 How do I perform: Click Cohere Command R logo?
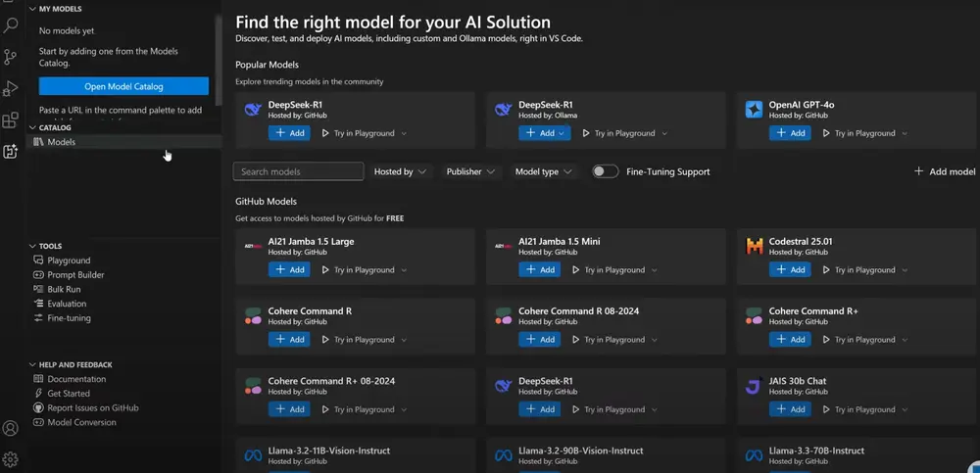coord(253,316)
